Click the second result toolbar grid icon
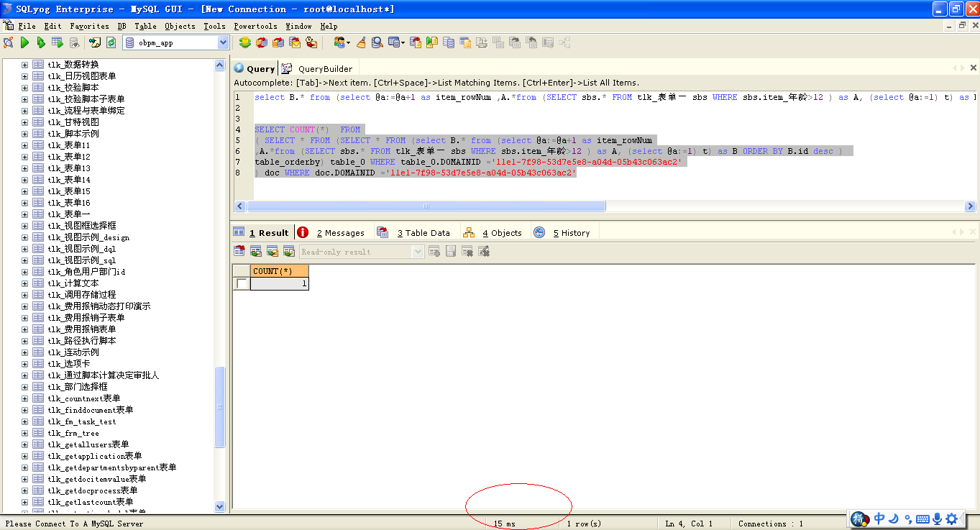 [256, 251]
